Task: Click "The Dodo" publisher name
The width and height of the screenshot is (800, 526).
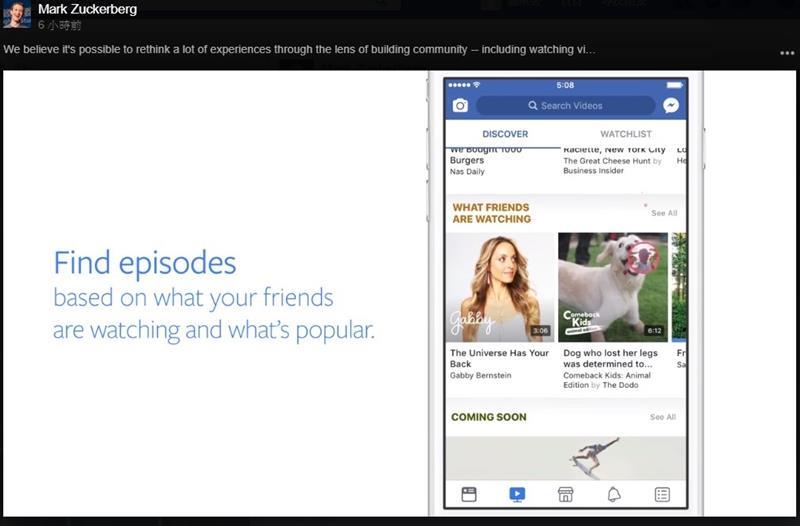Action: click(x=620, y=385)
